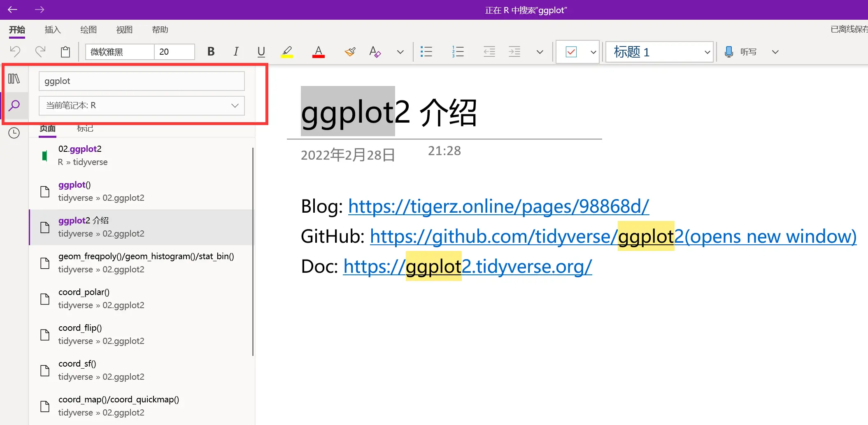Image resolution: width=868 pixels, height=425 pixels.
Task: Open the 插入 ribbon tab
Action: coord(53,30)
